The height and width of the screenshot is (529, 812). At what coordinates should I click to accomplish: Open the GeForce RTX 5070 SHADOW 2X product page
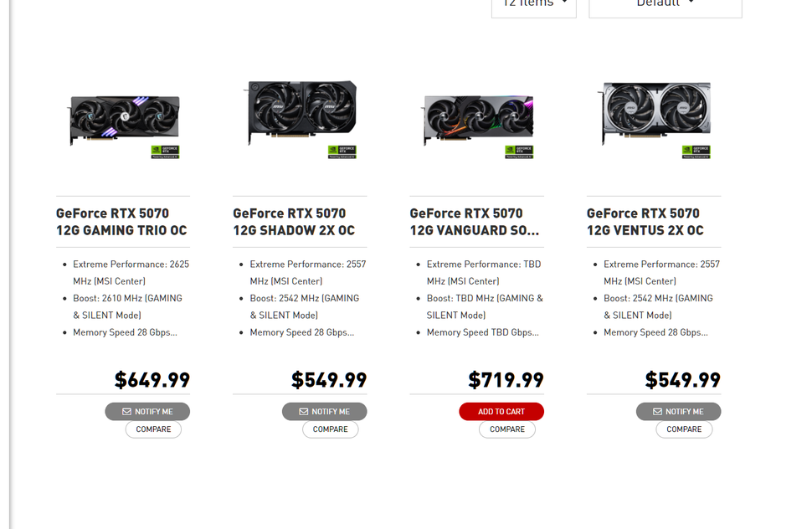click(298, 221)
